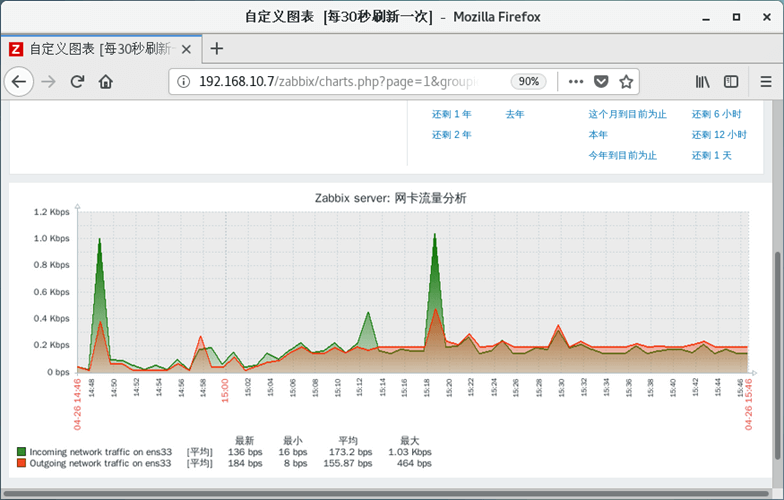Choose the 本年 time period
This screenshot has width=784, height=500.
click(598, 135)
